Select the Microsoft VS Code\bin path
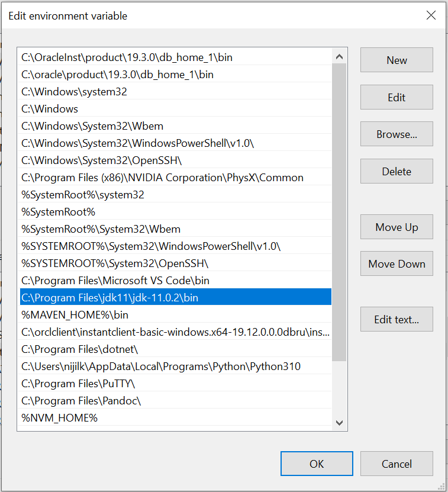This screenshot has width=448, height=492. (115, 281)
